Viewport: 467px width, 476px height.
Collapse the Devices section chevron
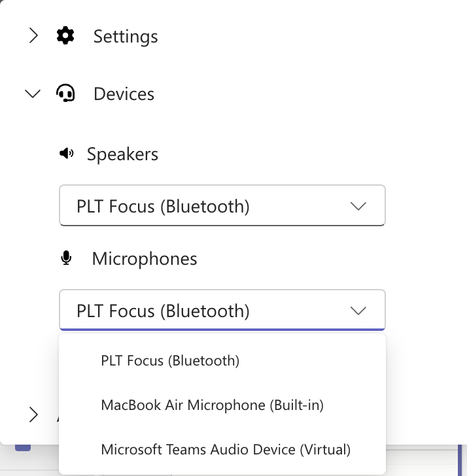pyautogui.click(x=33, y=93)
